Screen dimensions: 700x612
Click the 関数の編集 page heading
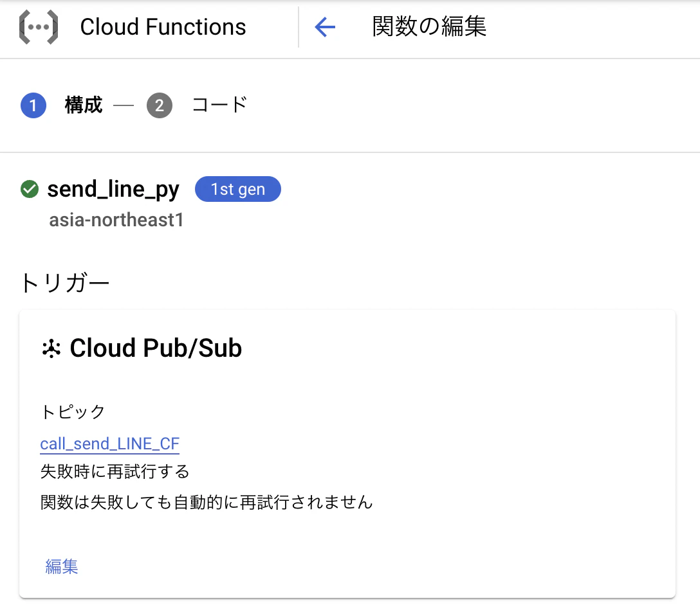pos(429,26)
